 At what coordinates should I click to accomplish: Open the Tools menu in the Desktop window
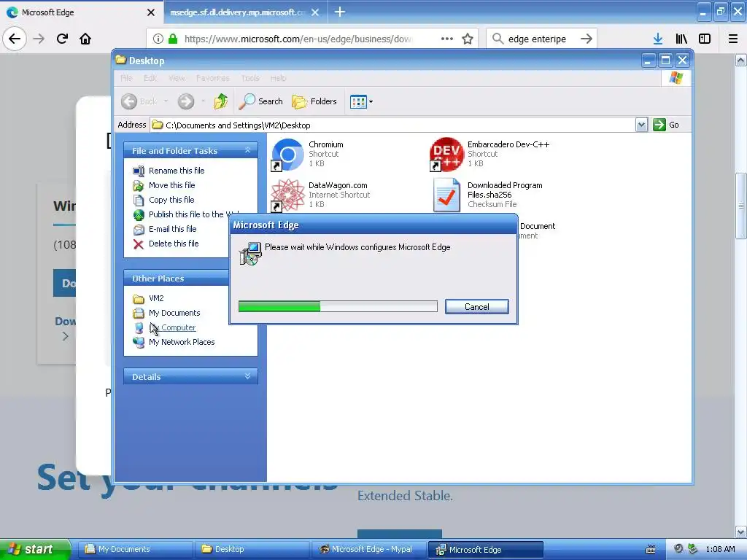250,78
